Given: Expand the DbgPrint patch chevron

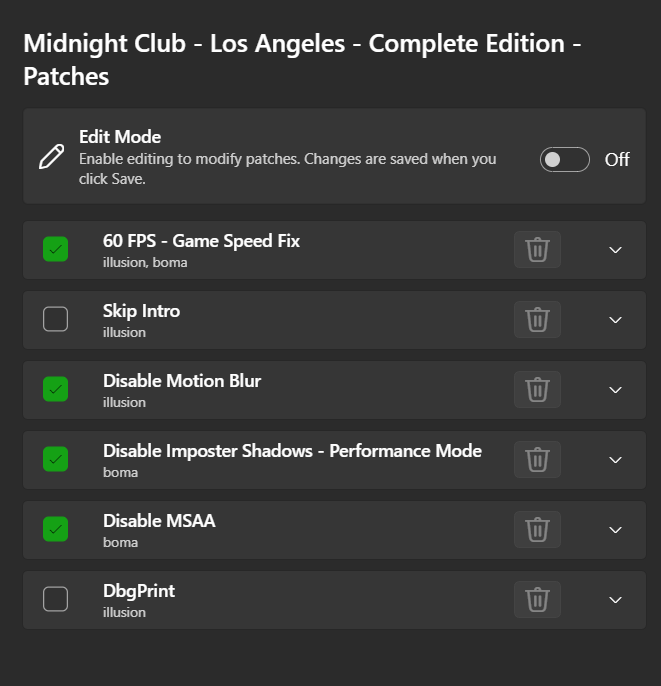Looking at the screenshot, I should (616, 600).
